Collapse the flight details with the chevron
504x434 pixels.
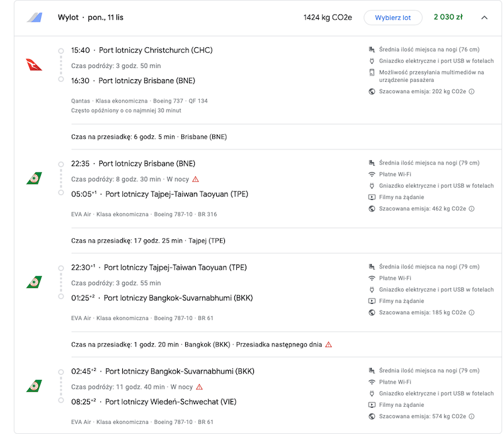(484, 18)
